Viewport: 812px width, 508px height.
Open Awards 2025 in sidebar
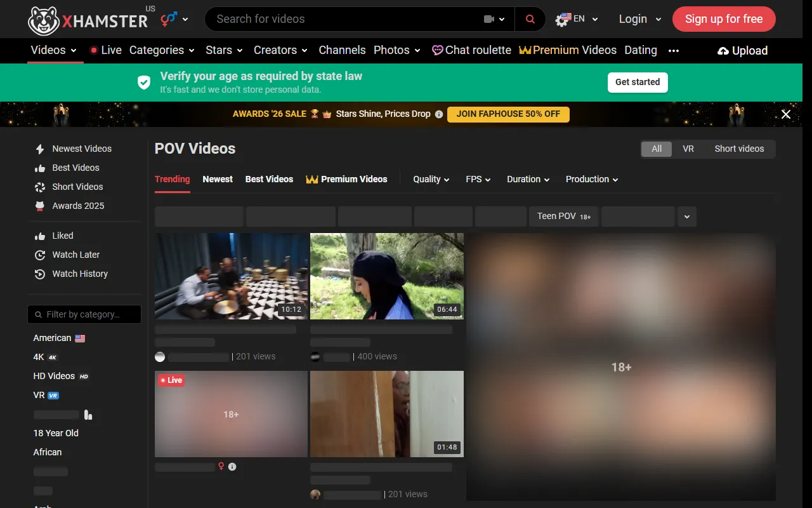click(78, 206)
